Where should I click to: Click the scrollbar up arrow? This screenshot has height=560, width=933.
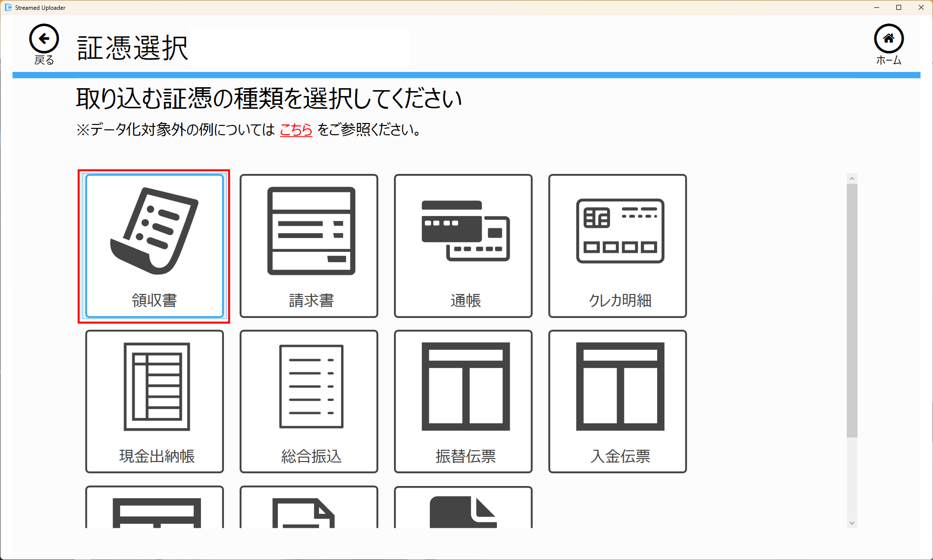point(852,179)
